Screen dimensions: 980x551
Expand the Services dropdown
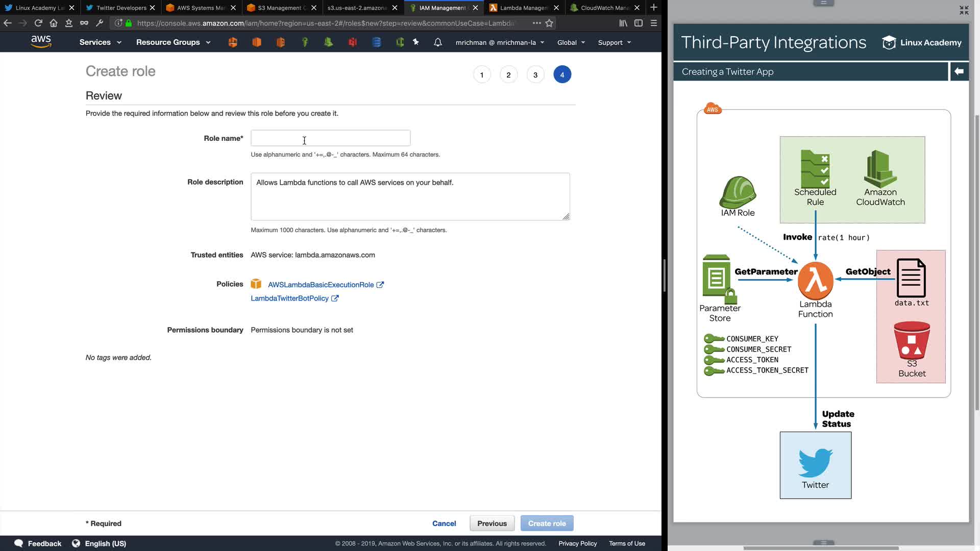tap(100, 42)
